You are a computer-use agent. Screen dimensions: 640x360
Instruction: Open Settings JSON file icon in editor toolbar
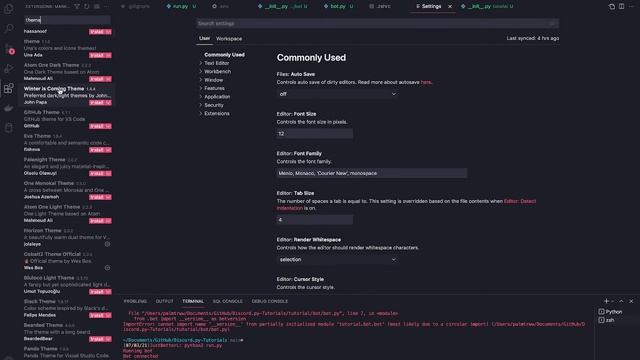coord(611,7)
